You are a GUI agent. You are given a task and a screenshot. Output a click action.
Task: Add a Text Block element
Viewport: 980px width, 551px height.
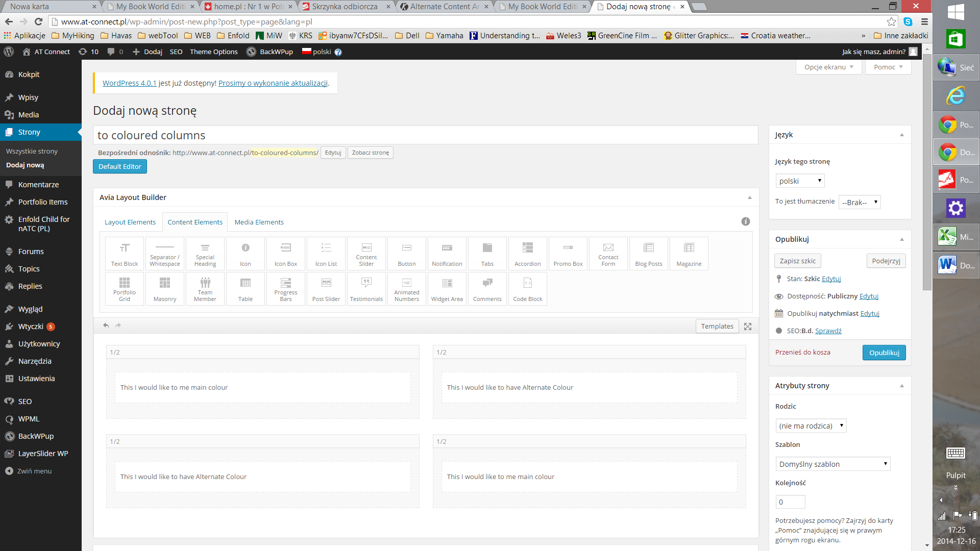(125, 254)
